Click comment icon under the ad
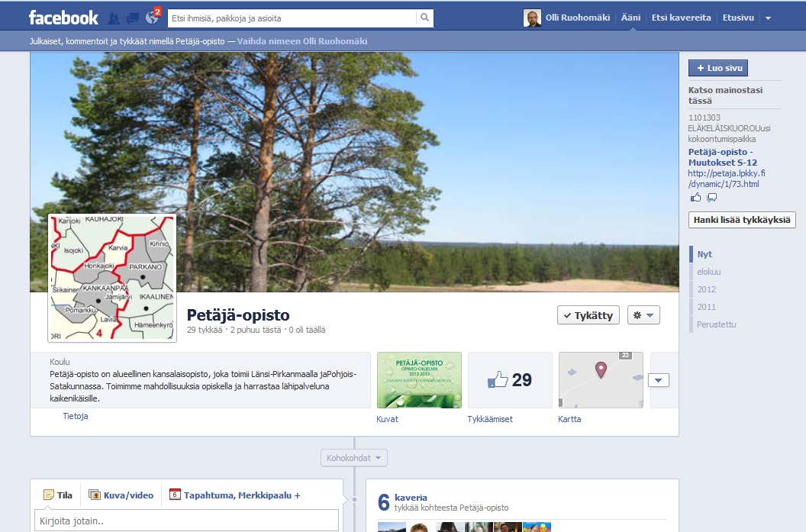The image size is (806, 532). pyautogui.click(x=712, y=198)
